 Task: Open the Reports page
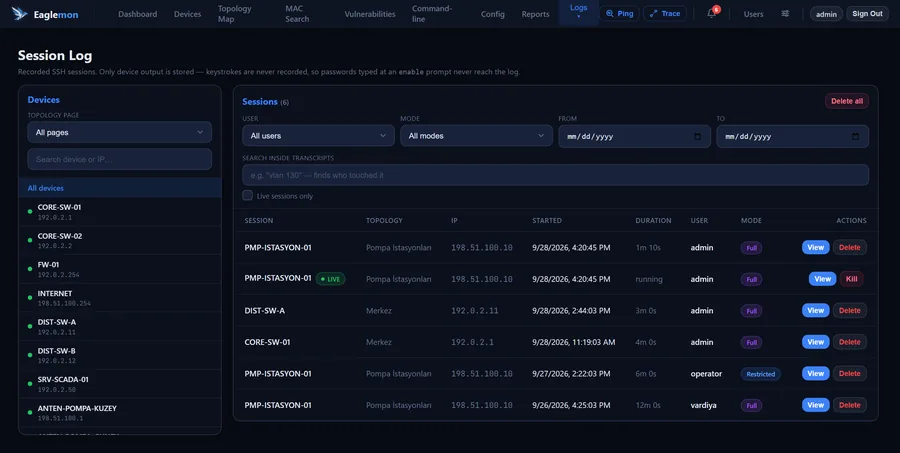point(536,14)
